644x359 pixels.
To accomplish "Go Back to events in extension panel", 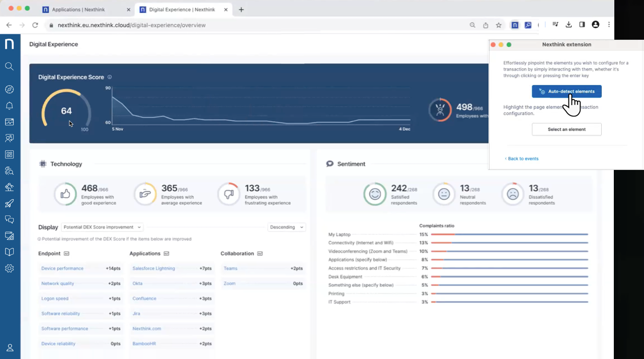I will [522, 159].
